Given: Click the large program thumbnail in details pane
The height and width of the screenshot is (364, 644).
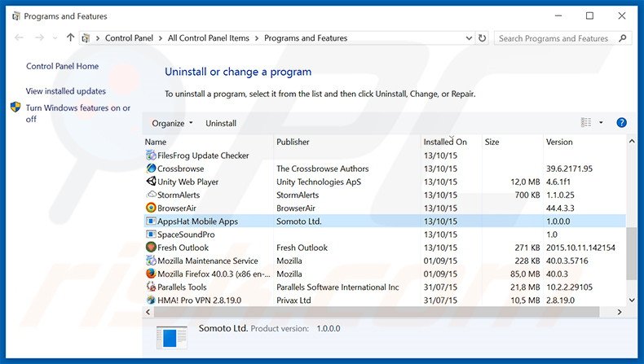Looking at the screenshot, I should coord(172,337).
